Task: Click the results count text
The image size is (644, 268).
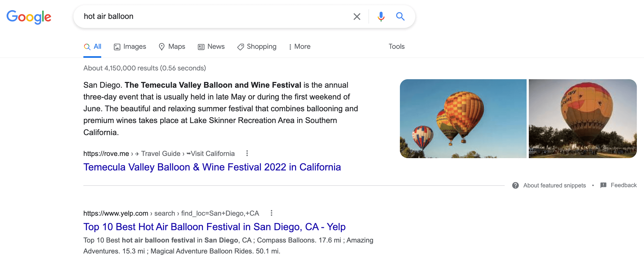Action: pos(145,68)
